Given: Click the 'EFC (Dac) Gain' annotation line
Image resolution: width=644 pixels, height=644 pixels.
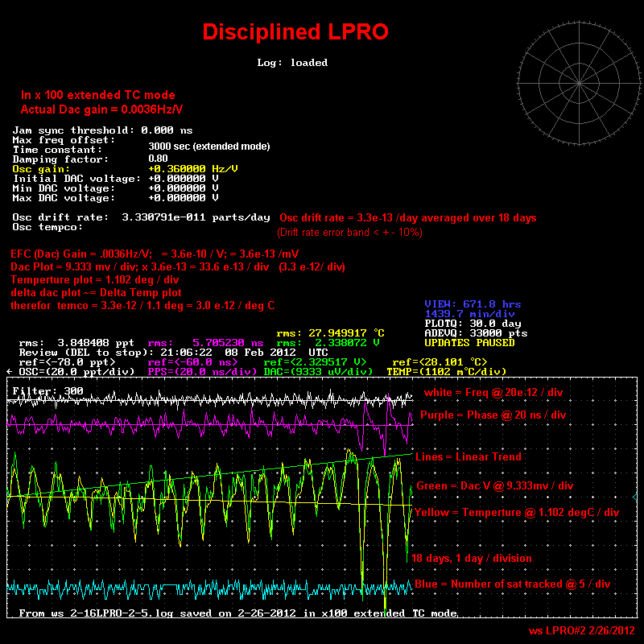Looking at the screenshot, I should click(x=155, y=254).
